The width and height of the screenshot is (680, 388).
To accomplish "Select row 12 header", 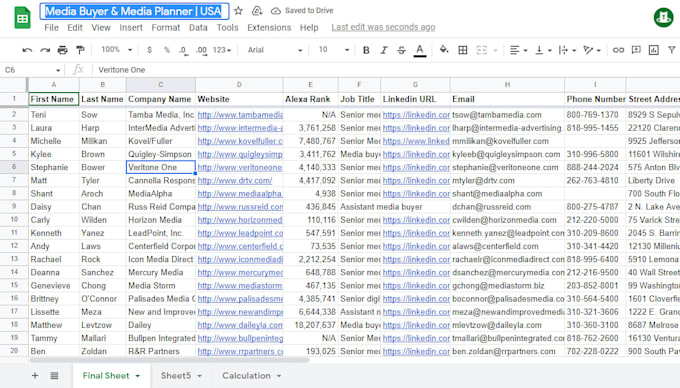I will point(14,246).
